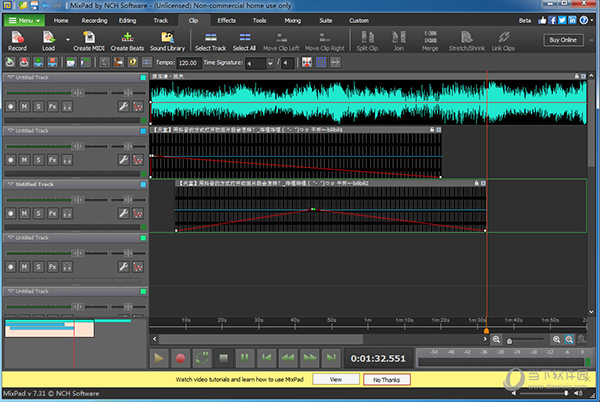Click zoom out magnifier on timeline
600x402 pixels.
click(x=496, y=339)
